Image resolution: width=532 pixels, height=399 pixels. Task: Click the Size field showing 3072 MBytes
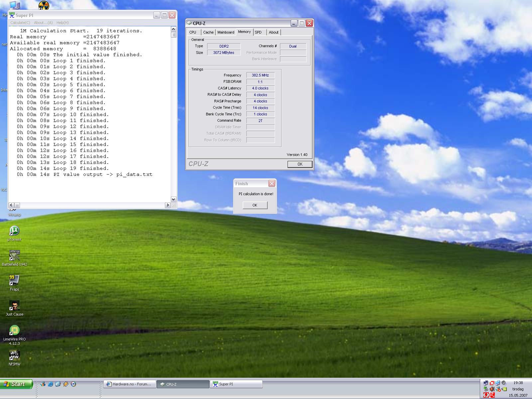pos(224,53)
